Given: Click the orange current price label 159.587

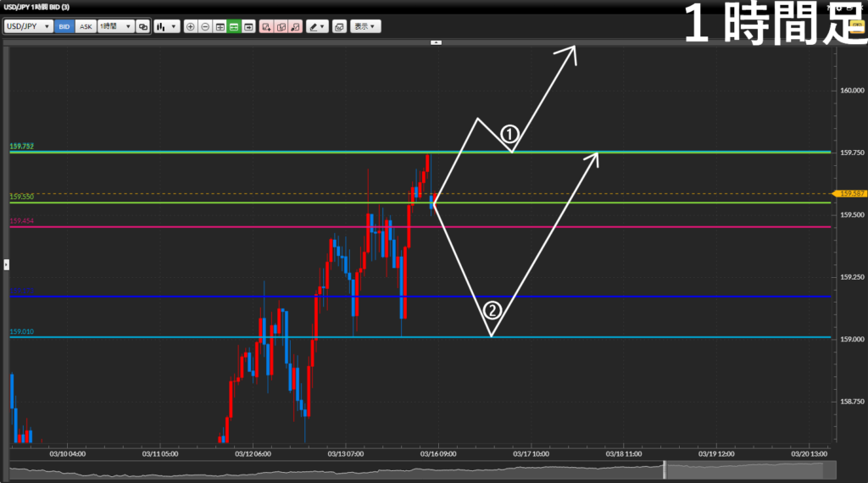Looking at the screenshot, I should (x=850, y=194).
